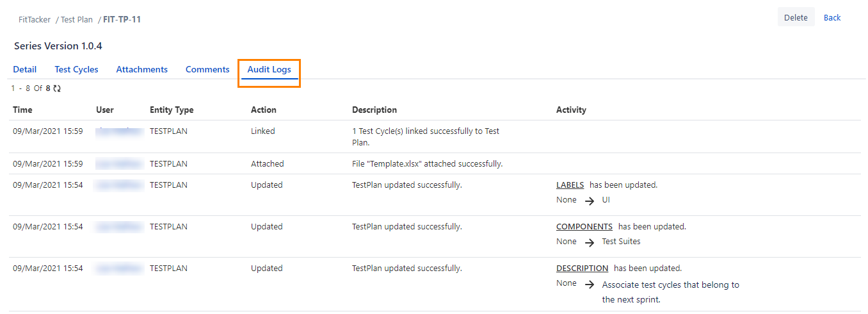868x314 pixels.
Task: Click Updated action in LABELS row
Action: pos(267,185)
